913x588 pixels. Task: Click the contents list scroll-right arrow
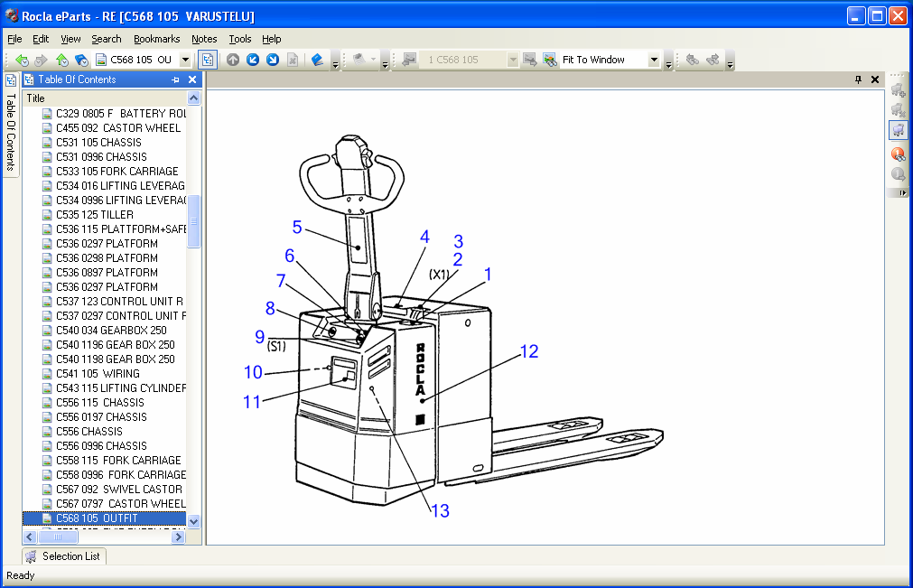[x=179, y=537]
